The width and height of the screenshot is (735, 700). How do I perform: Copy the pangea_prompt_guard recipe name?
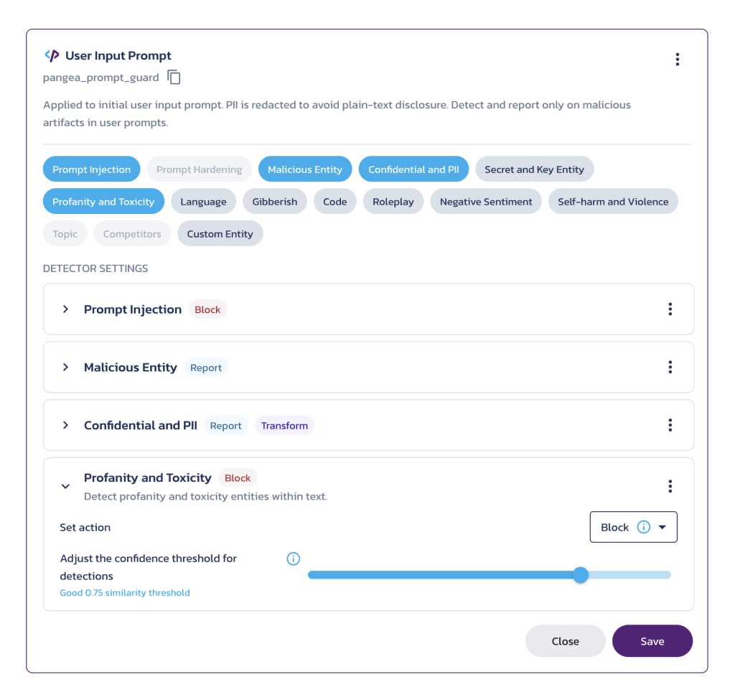tap(174, 77)
